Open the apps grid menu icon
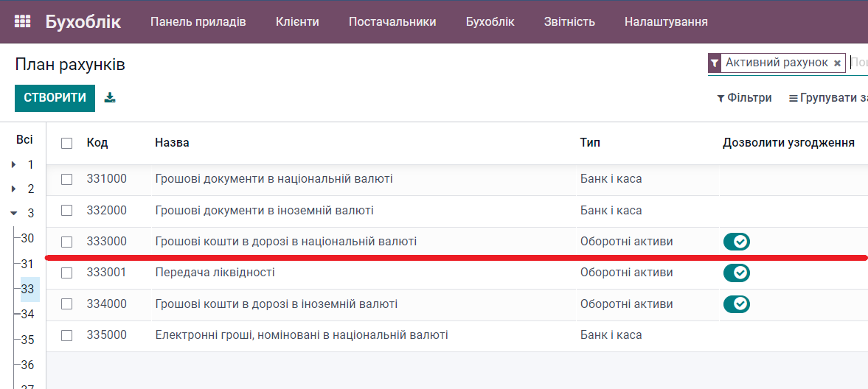868x389 pixels. (x=23, y=21)
